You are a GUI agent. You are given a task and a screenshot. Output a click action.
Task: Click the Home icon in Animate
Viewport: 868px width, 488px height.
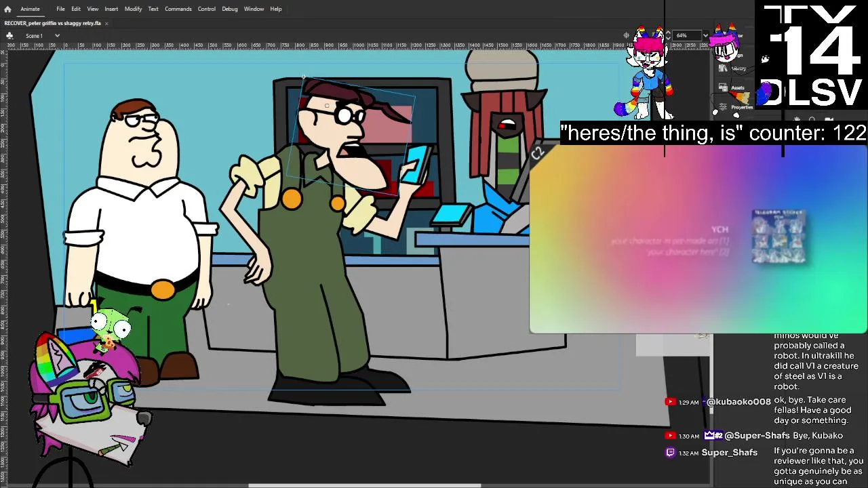tap(7, 9)
